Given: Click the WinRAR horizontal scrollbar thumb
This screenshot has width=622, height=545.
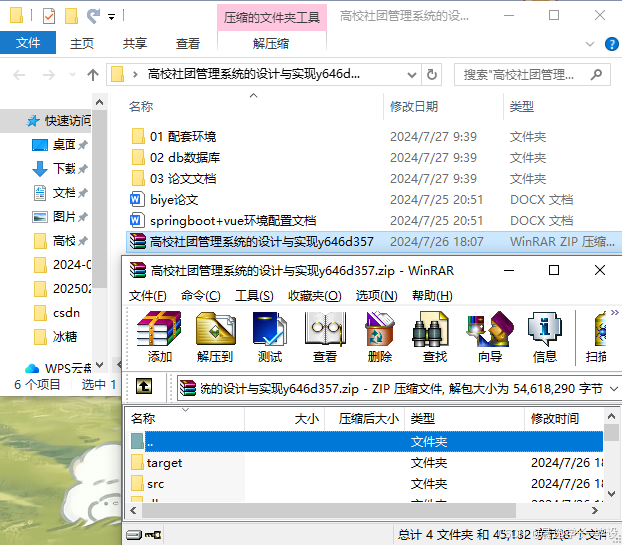Looking at the screenshot, I should (329, 510).
